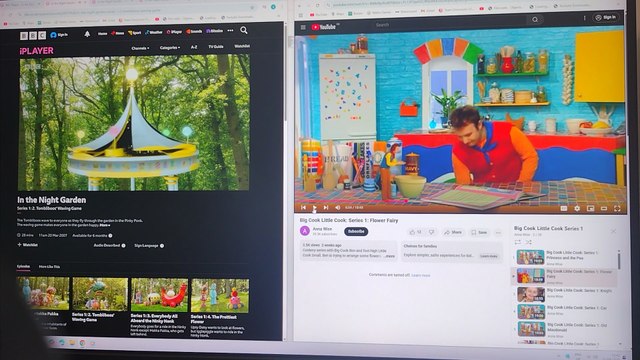
Task: Enter fullscreen on YouTube player
Action: click(x=617, y=209)
